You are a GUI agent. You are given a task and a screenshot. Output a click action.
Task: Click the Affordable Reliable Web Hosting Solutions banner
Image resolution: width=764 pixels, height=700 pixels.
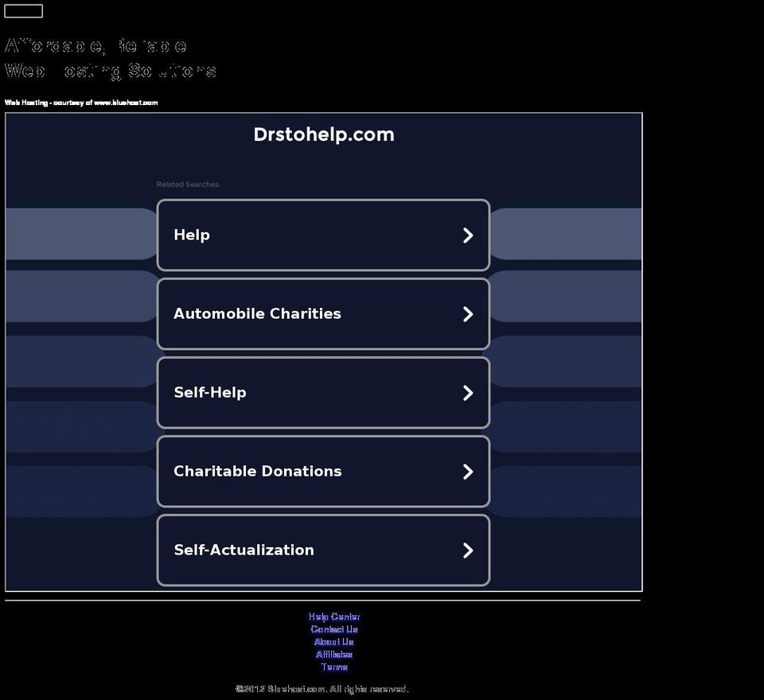[x=110, y=58]
